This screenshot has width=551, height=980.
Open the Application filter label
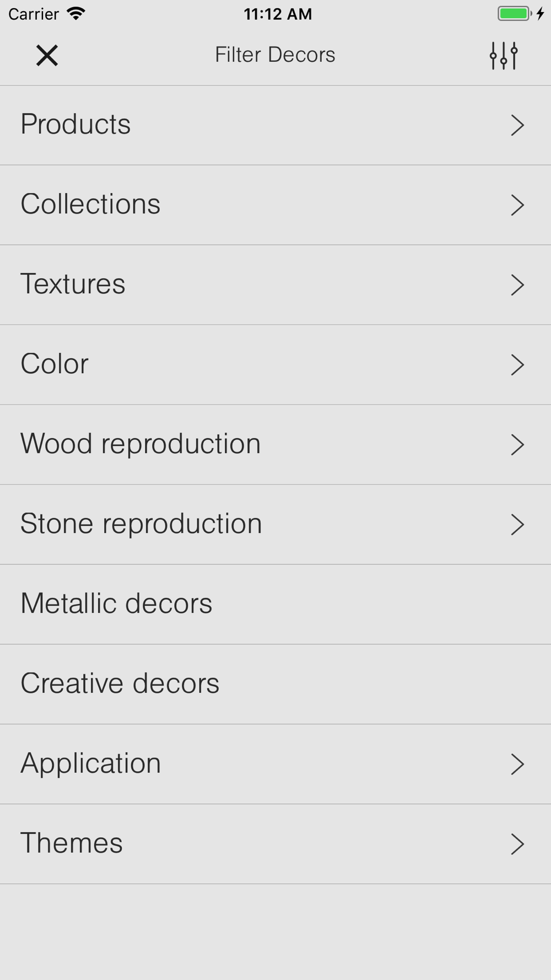click(91, 763)
